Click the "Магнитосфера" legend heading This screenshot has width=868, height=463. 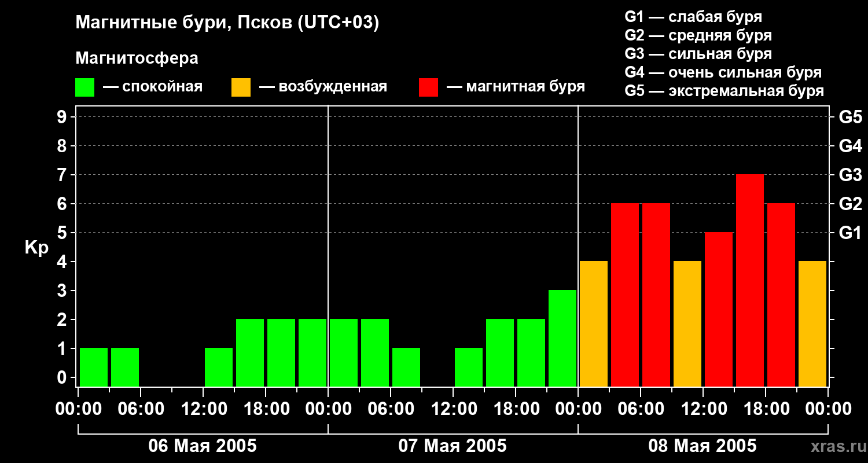(137, 58)
